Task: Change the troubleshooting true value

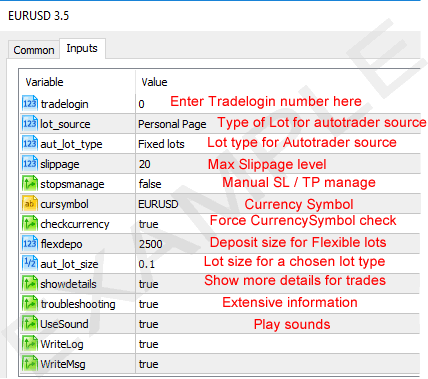Action: point(149,304)
